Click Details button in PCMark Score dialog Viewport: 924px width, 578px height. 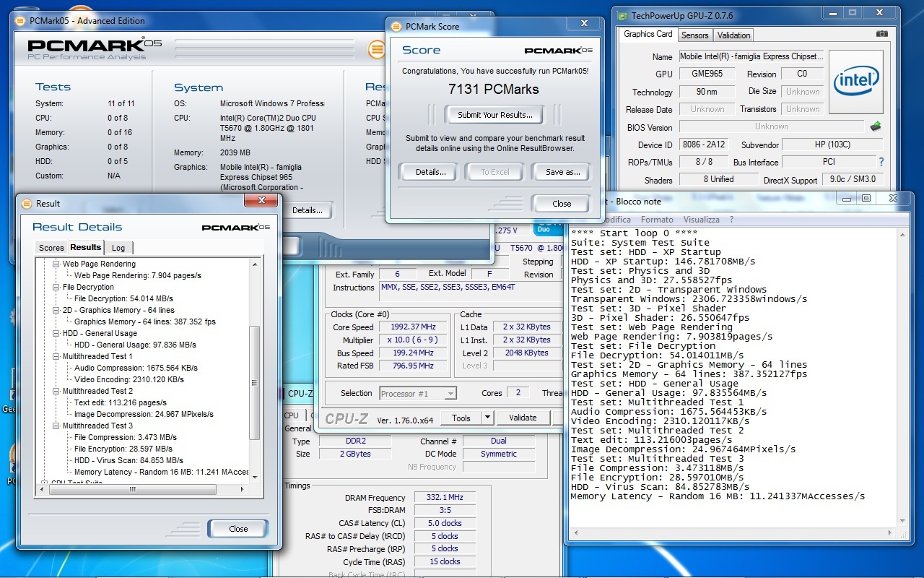[431, 172]
